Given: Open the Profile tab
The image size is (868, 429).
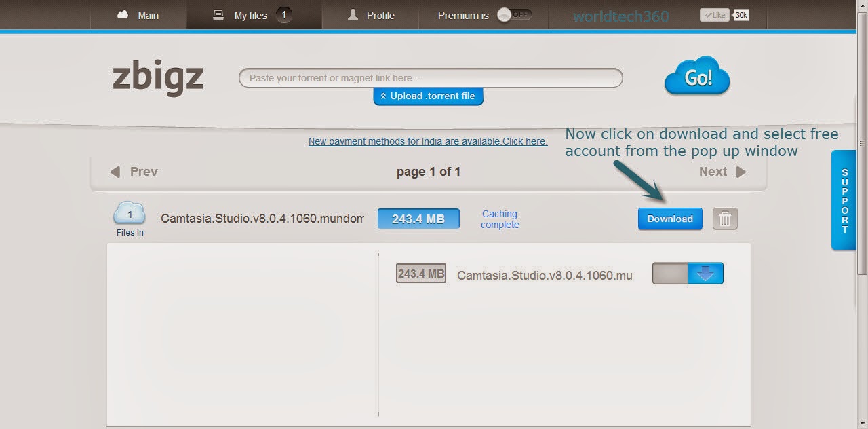Looking at the screenshot, I should 370,15.
